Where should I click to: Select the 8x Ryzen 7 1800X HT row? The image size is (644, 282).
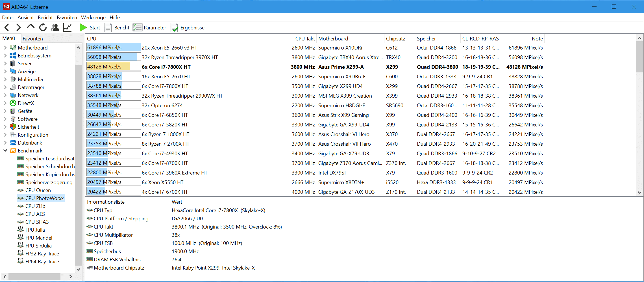point(315,134)
